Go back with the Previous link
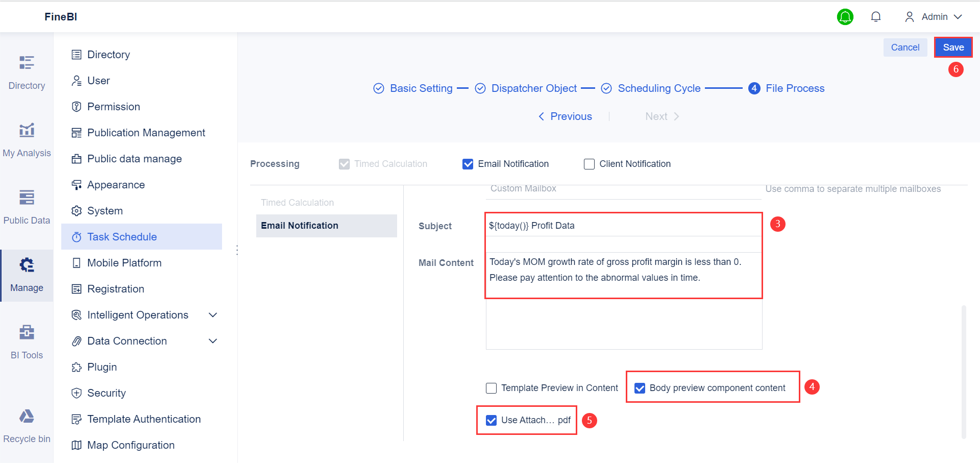Image resolution: width=980 pixels, height=463 pixels. click(x=565, y=116)
